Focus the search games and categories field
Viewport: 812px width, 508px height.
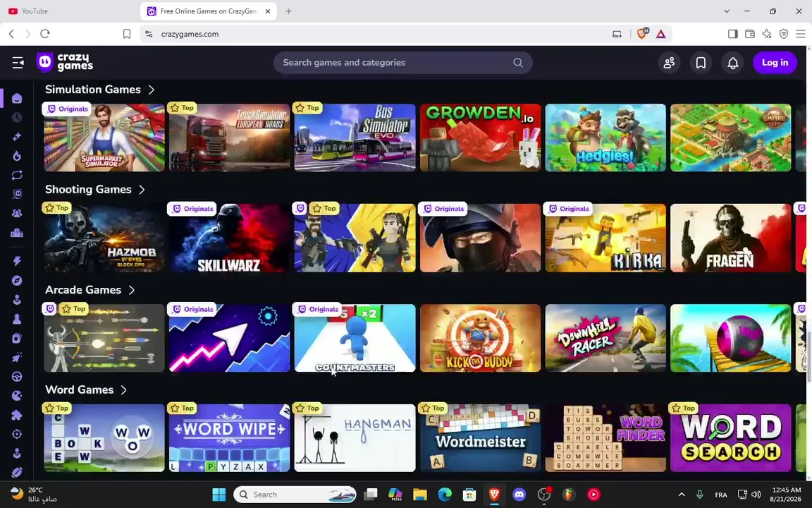coord(403,63)
